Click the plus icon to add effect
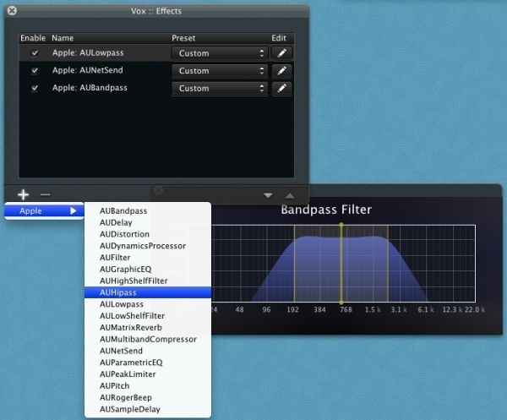The image size is (507, 420). pyautogui.click(x=24, y=194)
